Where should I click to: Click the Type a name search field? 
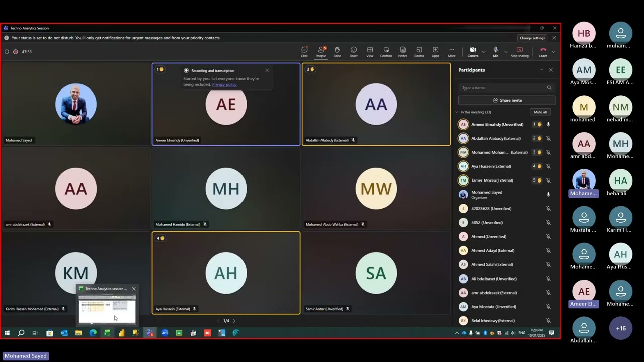coord(507,87)
